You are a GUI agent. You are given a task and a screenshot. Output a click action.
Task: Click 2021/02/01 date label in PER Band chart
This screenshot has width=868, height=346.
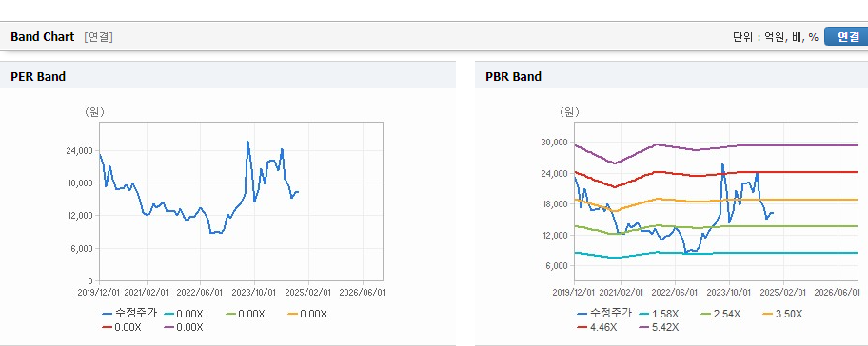pyautogui.click(x=148, y=292)
